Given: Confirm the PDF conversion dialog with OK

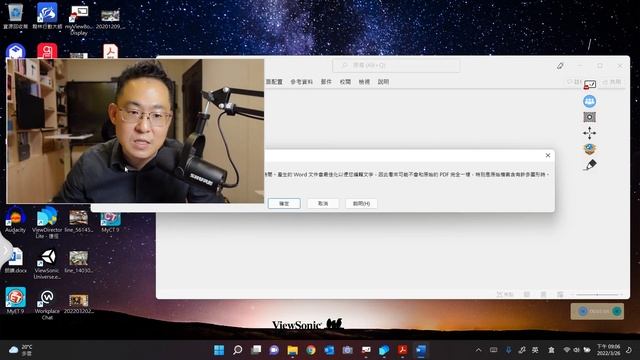Looking at the screenshot, I should [x=284, y=203].
